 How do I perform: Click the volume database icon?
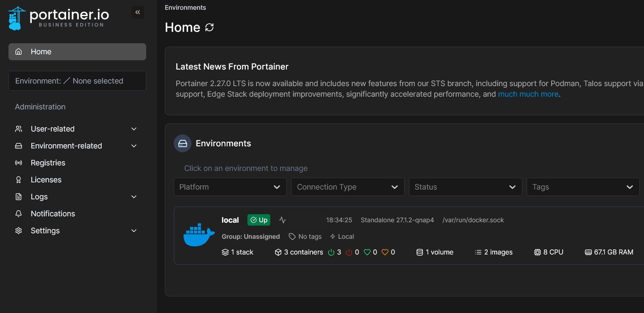[x=420, y=252]
